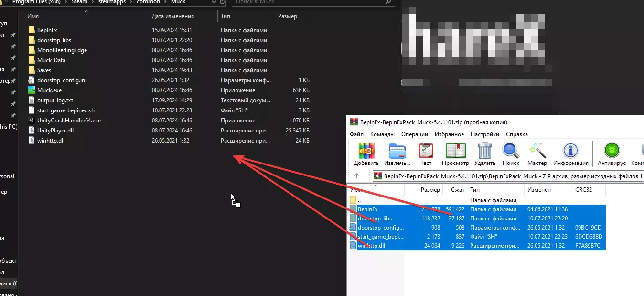Select the Saves folder icon
644x296 pixels.
click(x=32, y=70)
